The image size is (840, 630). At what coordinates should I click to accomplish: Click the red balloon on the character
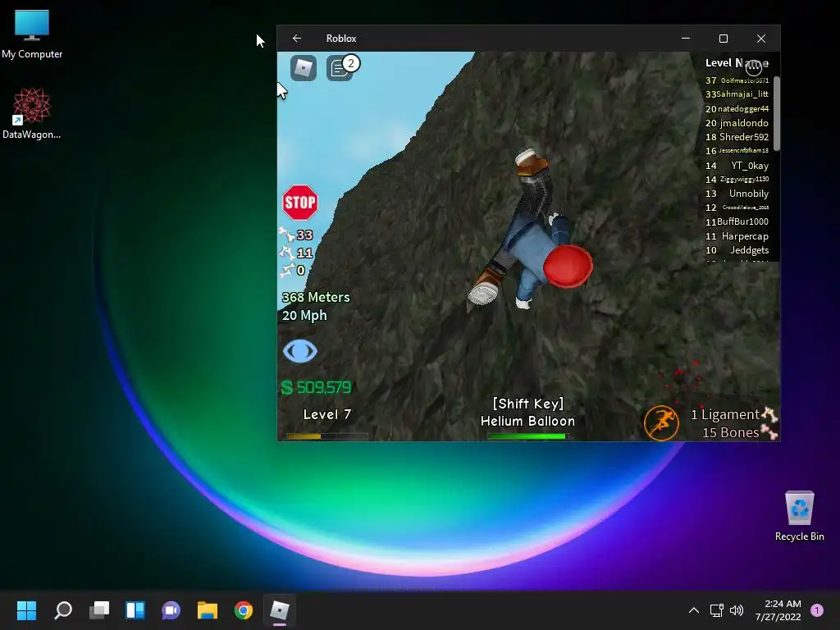[x=568, y=267]
